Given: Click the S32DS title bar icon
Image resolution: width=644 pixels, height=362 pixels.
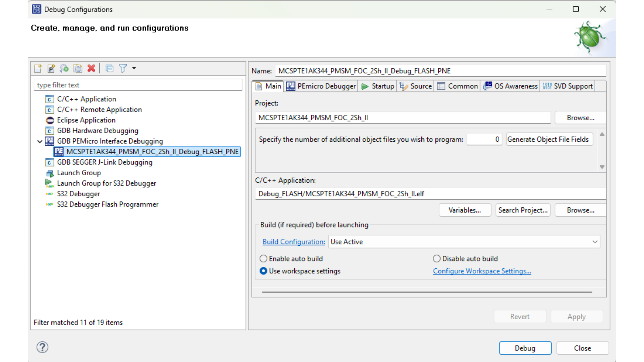Looking at the screenshot, I should coord(36,9).
